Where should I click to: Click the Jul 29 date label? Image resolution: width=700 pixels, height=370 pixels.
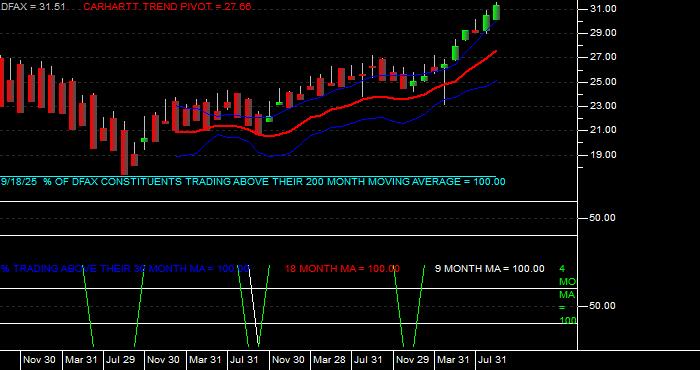point(120,360)
